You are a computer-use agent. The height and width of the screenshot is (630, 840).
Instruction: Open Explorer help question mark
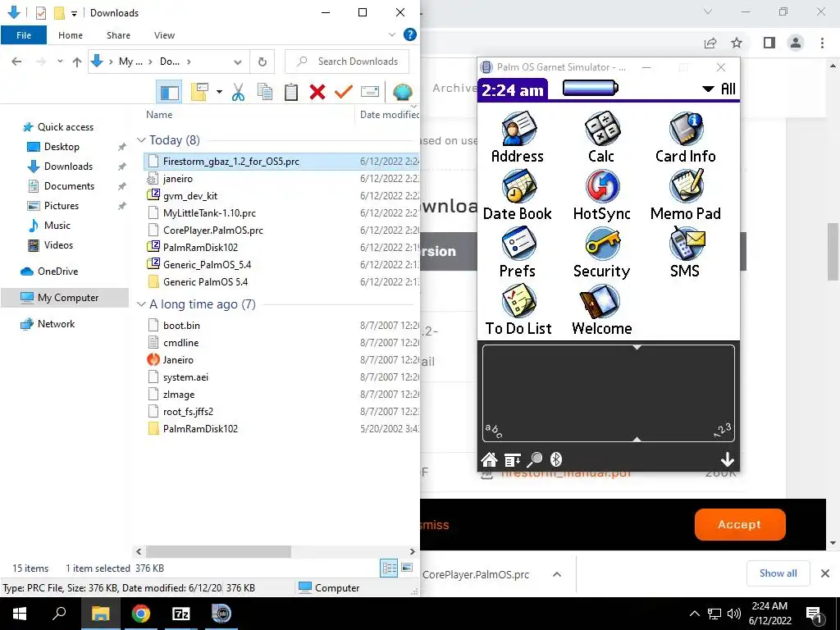pos(410,34)
